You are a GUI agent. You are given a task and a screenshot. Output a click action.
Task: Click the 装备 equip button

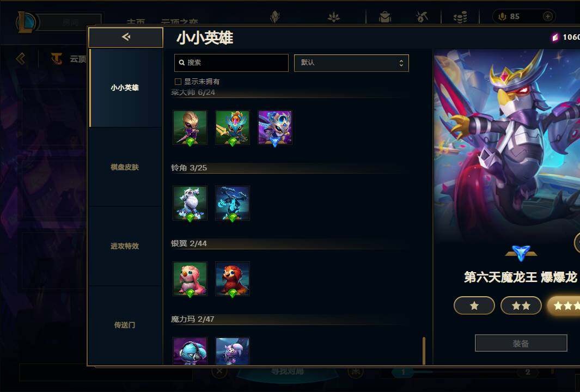pos(521,344)
